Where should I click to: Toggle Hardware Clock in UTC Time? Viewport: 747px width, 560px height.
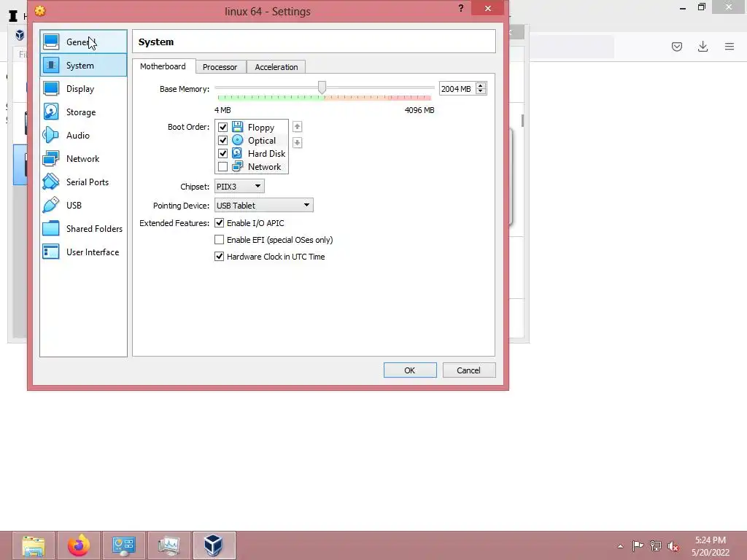[219, 256]
